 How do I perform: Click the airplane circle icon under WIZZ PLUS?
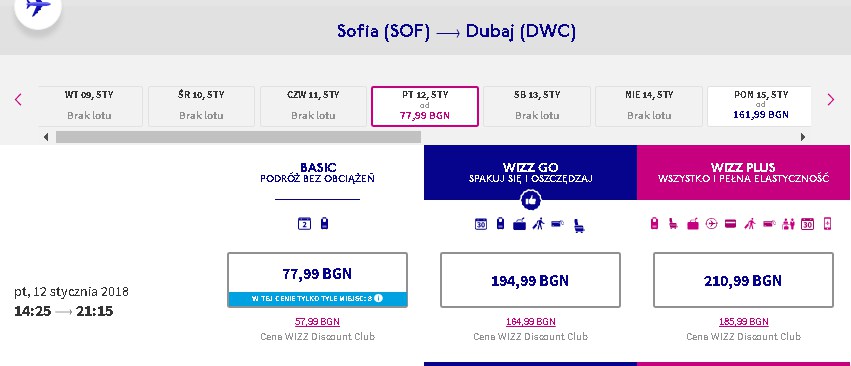pos(712,223)
